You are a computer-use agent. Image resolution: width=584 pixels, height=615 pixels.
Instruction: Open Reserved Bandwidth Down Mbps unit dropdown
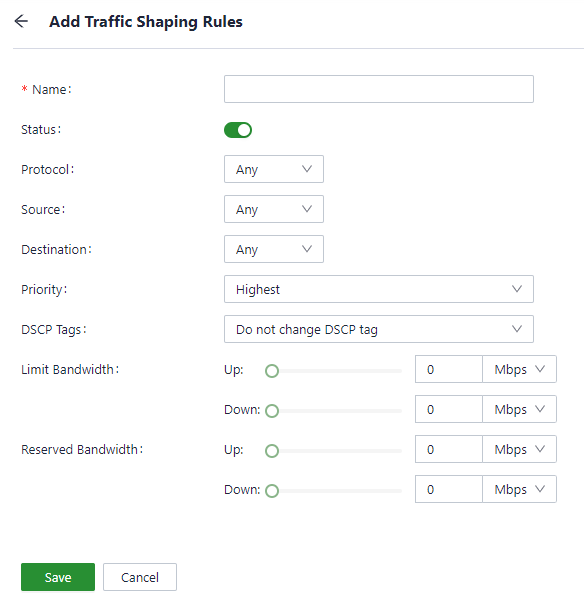[519, 489]
